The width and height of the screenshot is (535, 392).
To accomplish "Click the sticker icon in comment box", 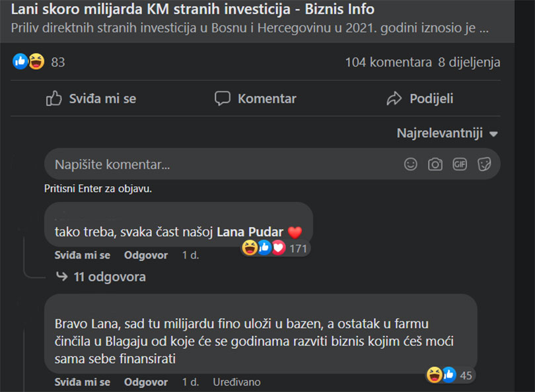I will click(484, 164).
